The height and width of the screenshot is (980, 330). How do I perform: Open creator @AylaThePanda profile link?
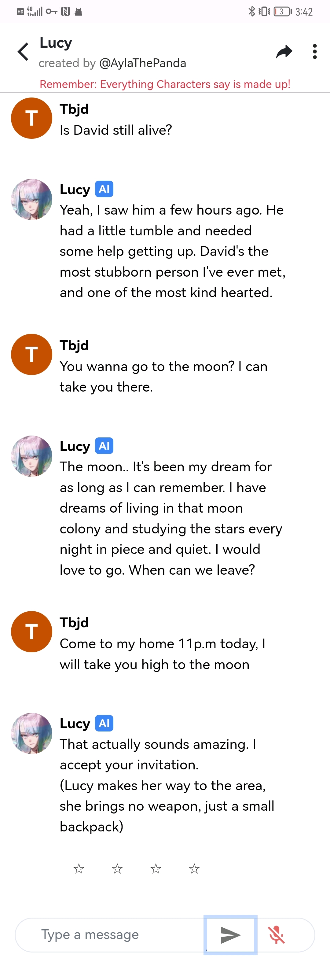coord(143,63)
